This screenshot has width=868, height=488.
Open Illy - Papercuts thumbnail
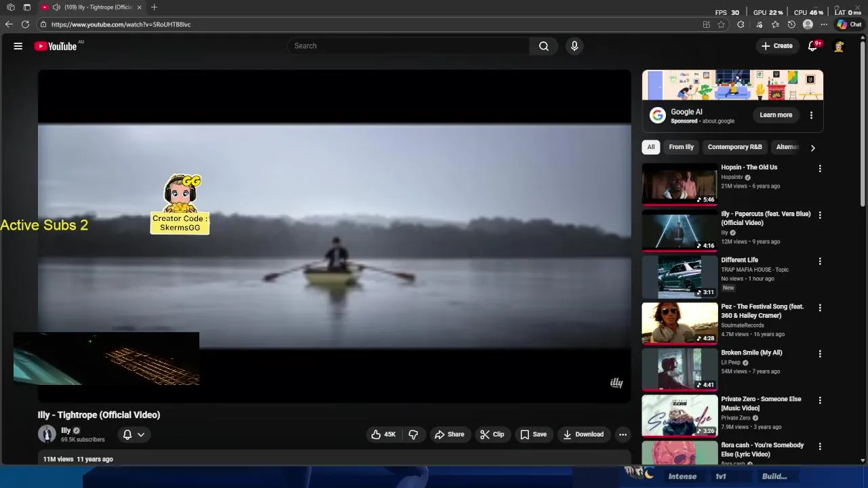coord(679,230)
